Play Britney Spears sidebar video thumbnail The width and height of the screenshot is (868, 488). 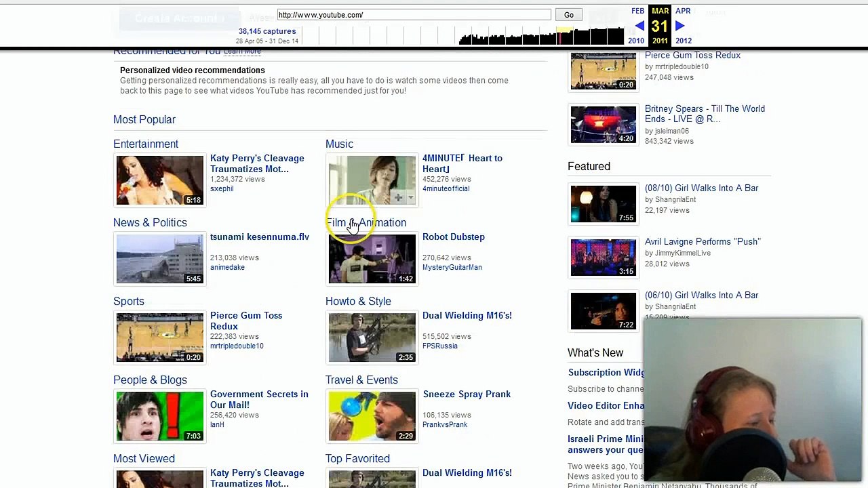604,125
